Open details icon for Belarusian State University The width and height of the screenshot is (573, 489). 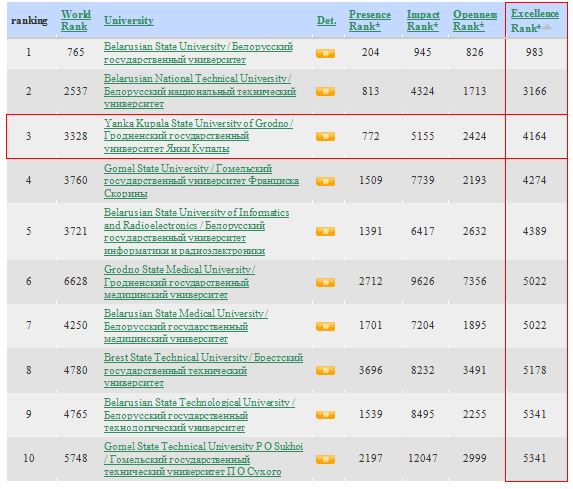coord(325,53)
